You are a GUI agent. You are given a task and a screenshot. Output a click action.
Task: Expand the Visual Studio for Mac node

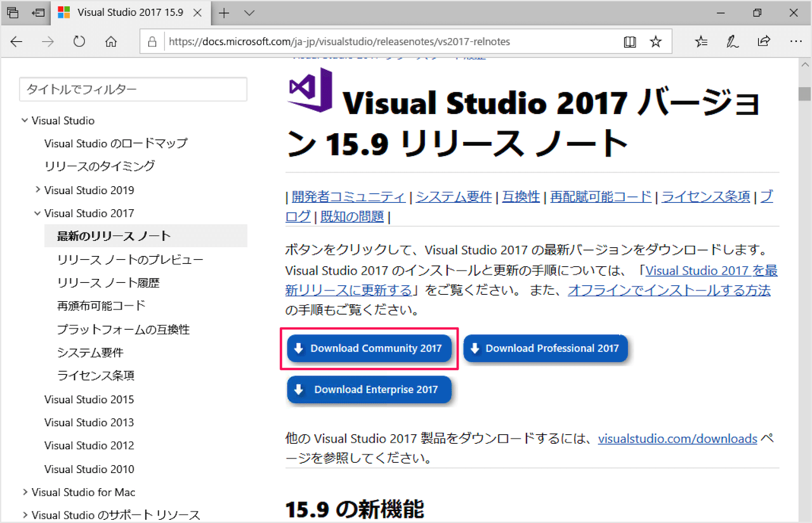coord(25,492)
